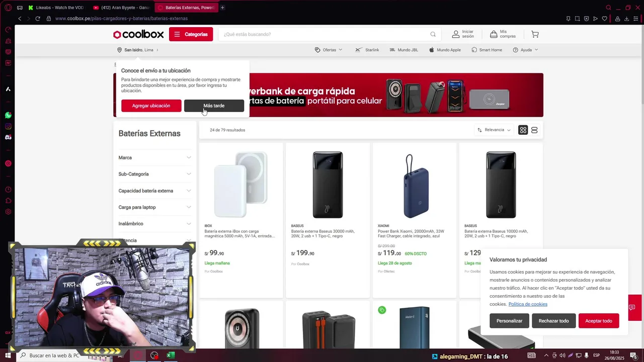Open the Coolbox shopping cart

click(x=535, y=34)
